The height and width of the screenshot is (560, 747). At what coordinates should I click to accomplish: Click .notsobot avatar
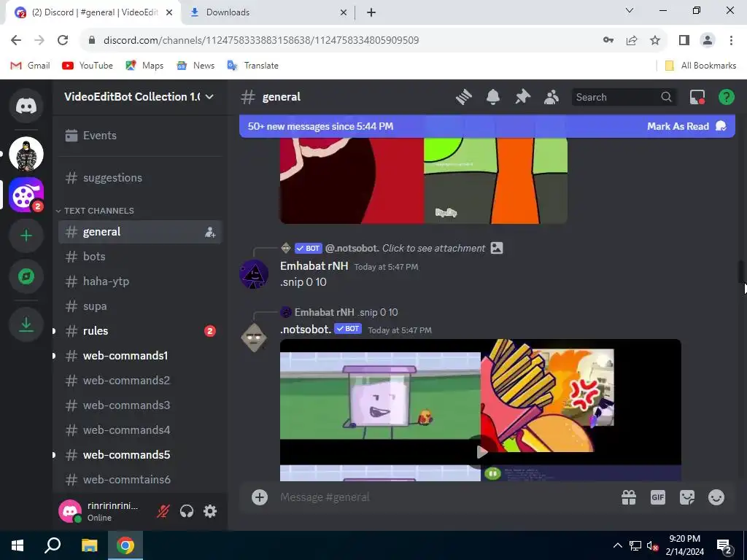coord(253,338)
